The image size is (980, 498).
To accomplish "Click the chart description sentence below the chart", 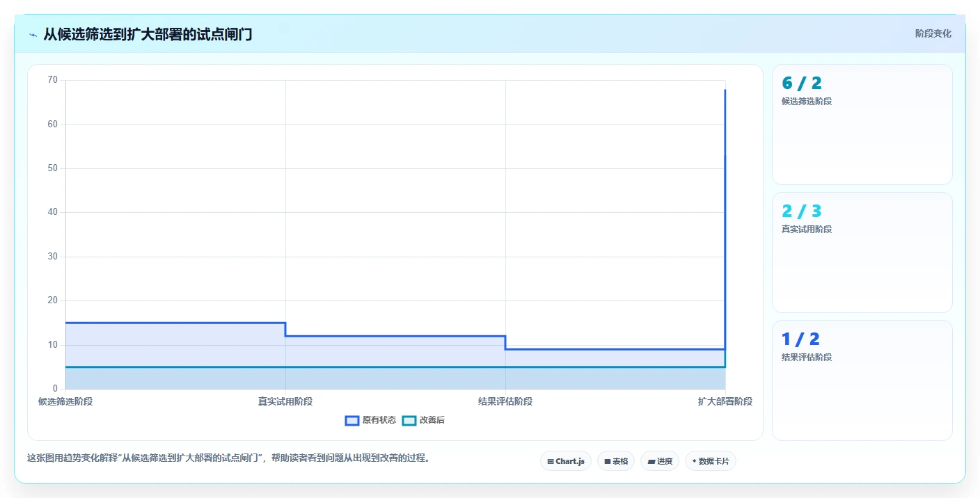I will tap(228, 458).
